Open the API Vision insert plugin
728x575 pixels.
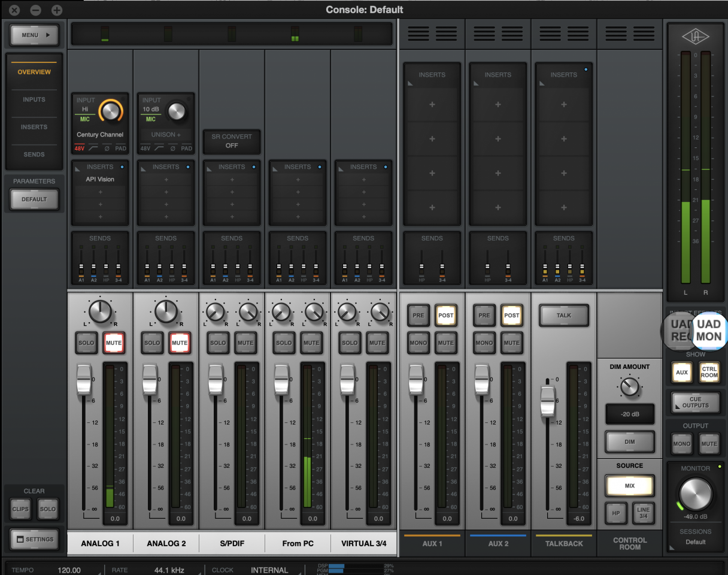click(100, 179)
